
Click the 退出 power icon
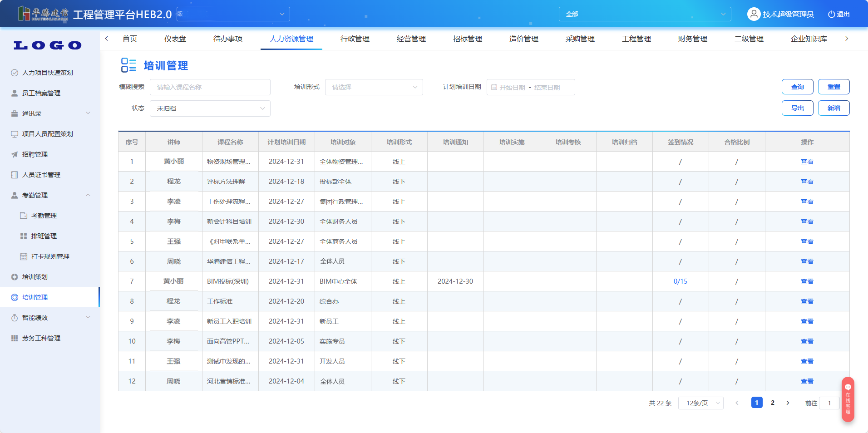pyautogui.click(x=831, y=14)
